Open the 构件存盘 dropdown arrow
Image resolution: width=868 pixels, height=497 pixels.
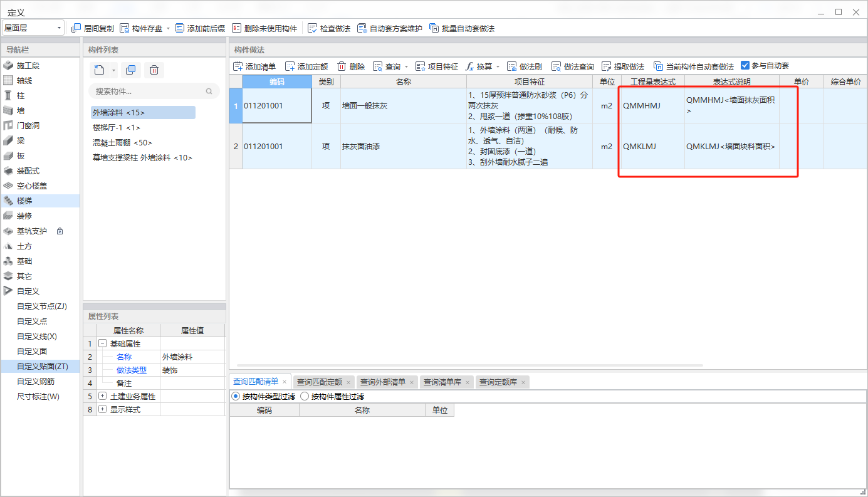coord(168,28)
